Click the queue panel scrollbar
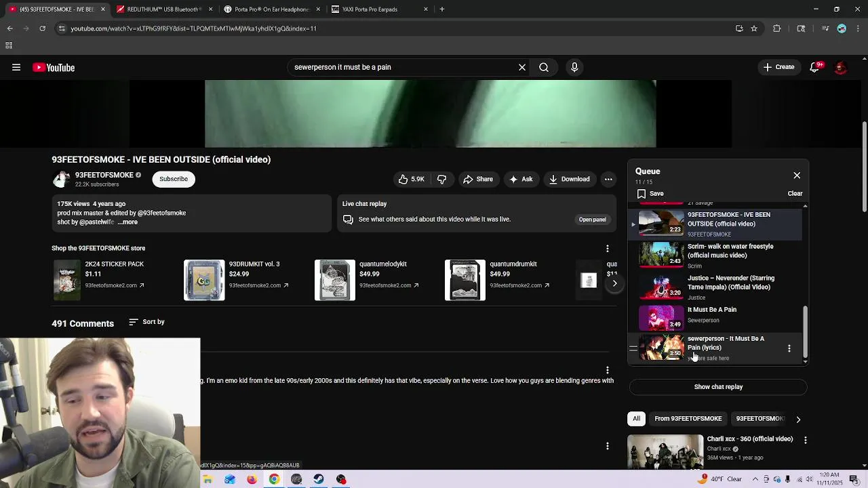Viewport: 868px width, 488px height. (805, 332)
